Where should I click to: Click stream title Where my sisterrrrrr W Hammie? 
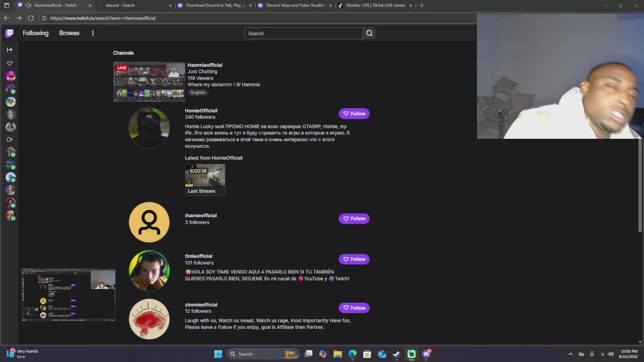click(224, 84)
